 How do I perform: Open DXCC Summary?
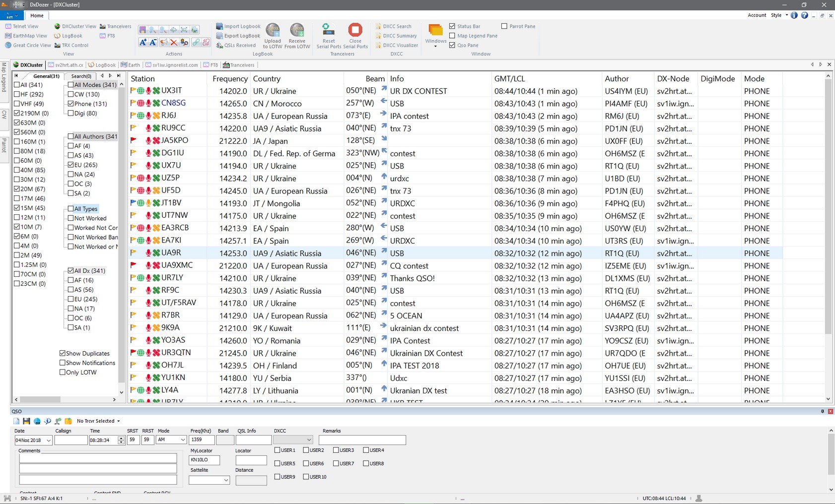pos(396,36)
